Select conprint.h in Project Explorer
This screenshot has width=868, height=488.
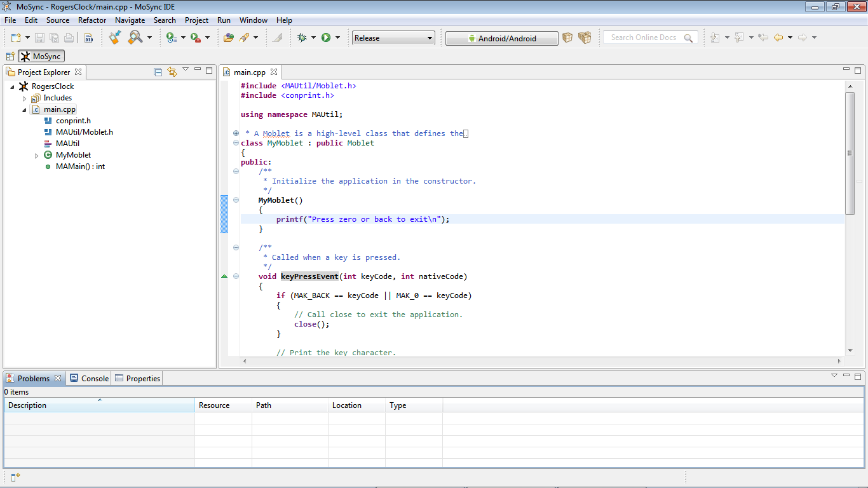(x=73, y=121)
